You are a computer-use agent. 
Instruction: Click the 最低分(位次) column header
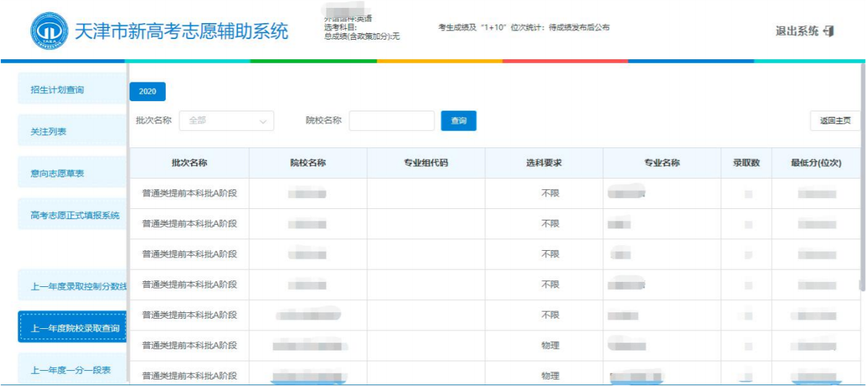click(816, 163)
